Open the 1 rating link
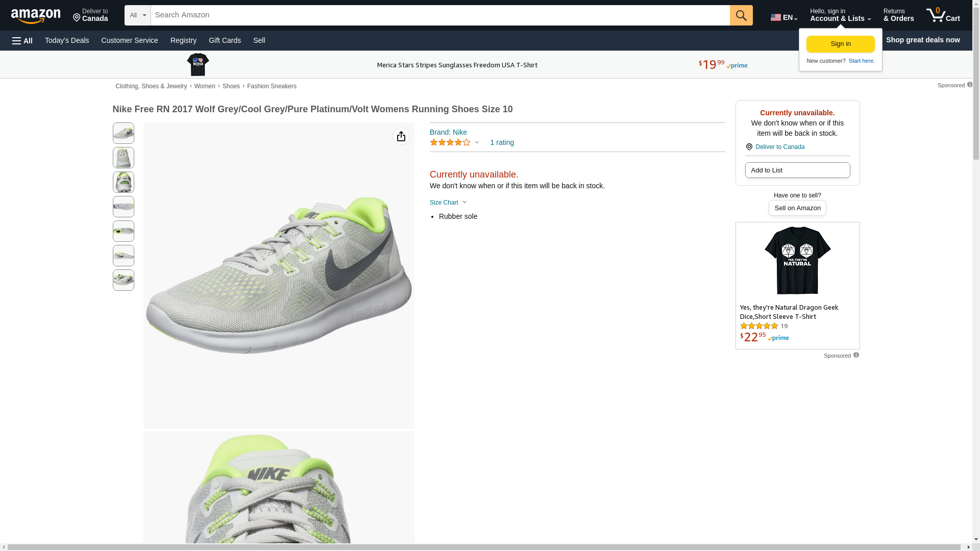This screenshot has width=980, height=551. 502,143
